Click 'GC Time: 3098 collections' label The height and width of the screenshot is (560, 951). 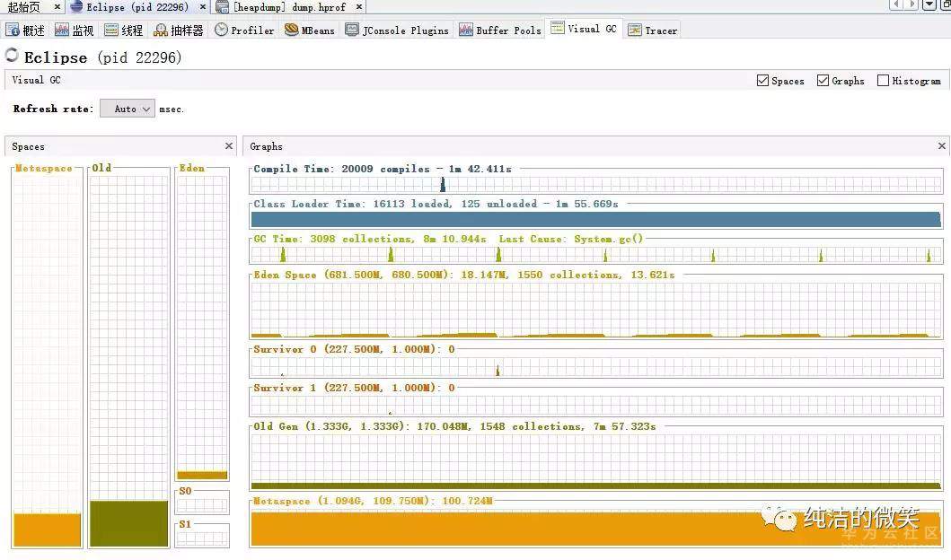point(334,239)
